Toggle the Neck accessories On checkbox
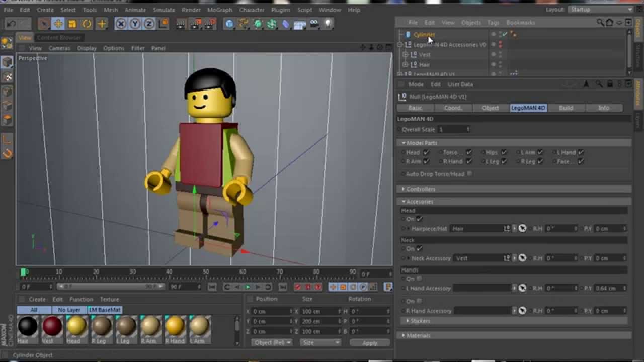The image size is (644, 362). point(419,249)
